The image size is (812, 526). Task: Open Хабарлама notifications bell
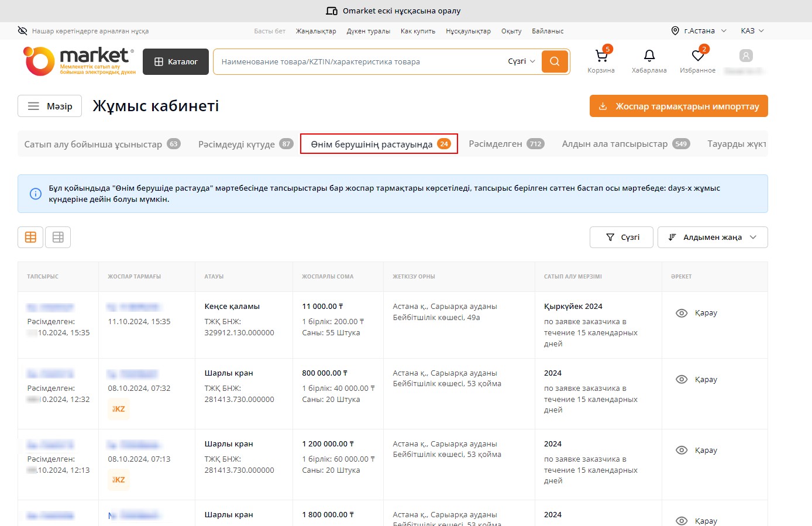[x=649, y=57]
